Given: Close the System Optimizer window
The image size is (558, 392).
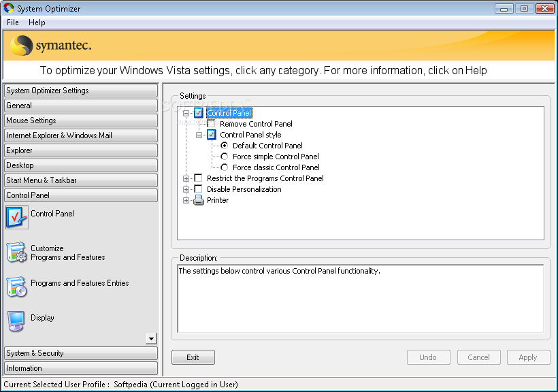Looking at the screenshot, I should click(x=544, y=9).
